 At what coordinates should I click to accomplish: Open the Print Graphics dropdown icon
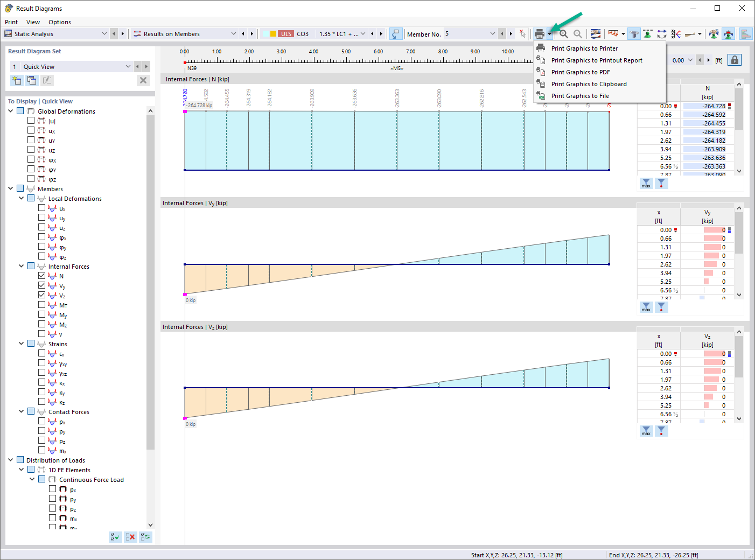click(549, 33)
